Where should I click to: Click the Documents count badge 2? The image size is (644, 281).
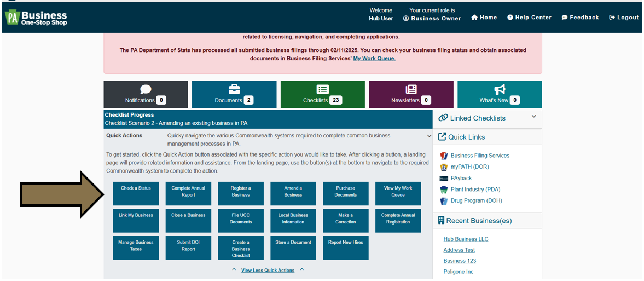pos(248,100)
